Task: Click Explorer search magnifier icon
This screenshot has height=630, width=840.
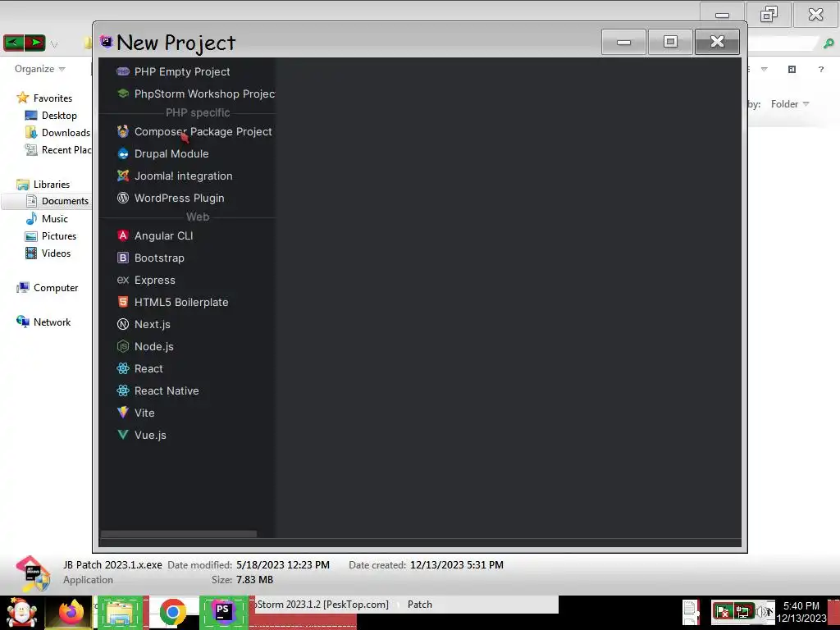Action: pyautogui.click(x=829, y=44)
